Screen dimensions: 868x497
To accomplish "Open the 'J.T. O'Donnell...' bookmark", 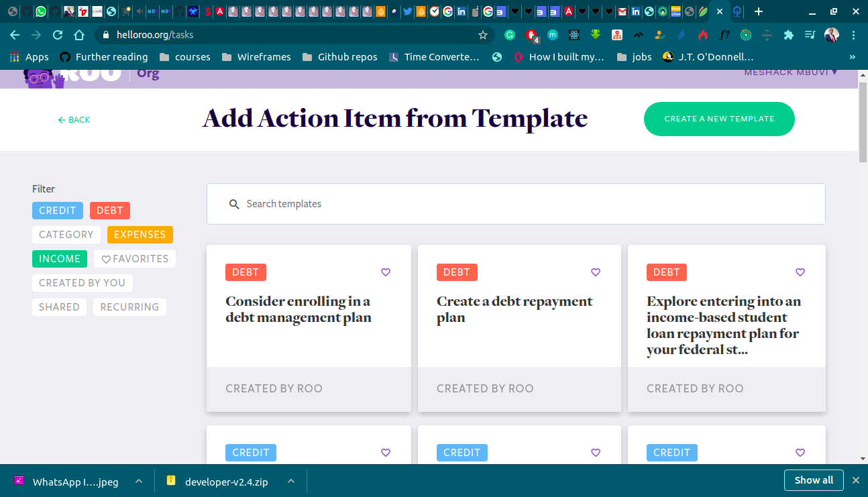I will tap(708, 57).
